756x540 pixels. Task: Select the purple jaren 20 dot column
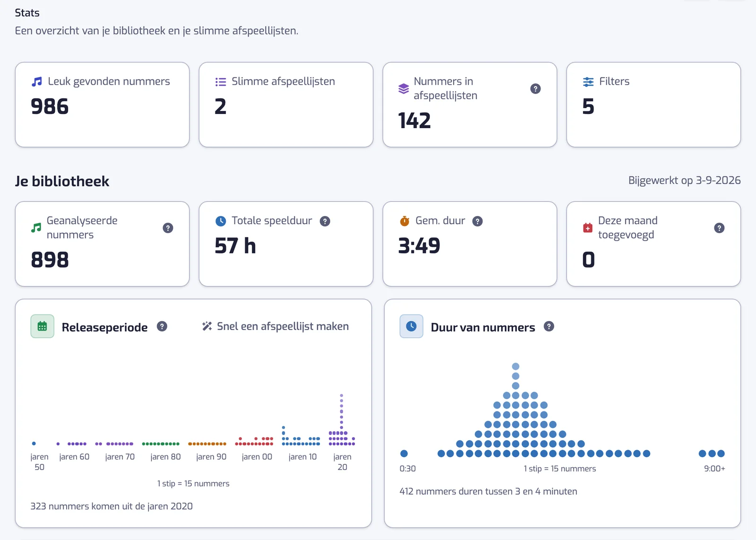[342, 420]
